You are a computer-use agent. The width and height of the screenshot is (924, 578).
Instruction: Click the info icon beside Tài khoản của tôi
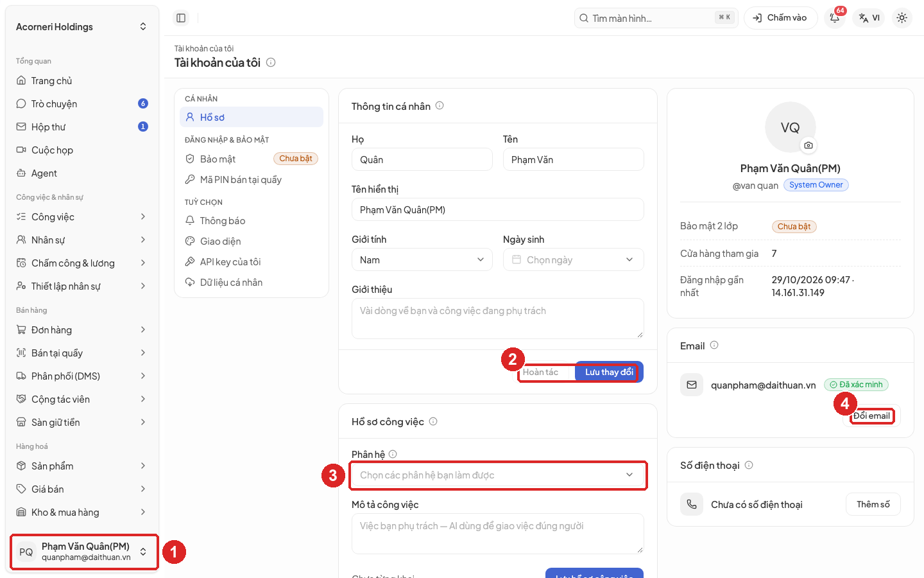(271, 62)
